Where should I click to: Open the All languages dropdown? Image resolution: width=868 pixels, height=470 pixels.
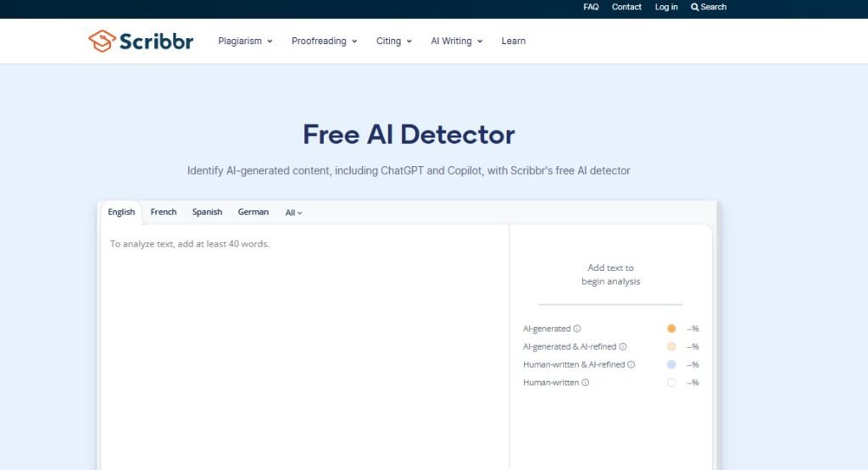coord(293,213)
